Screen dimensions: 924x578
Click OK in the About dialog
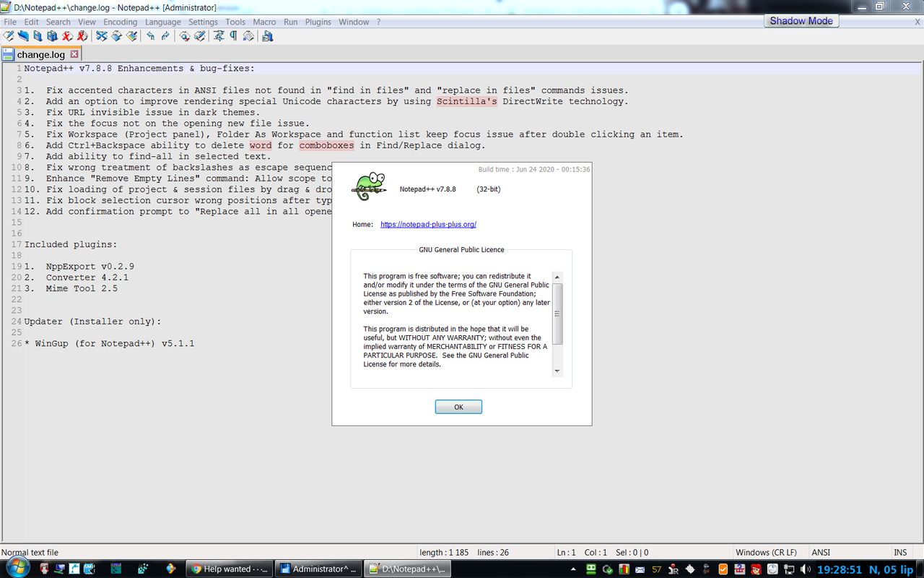pyautogui.click(x=458, y=407)
